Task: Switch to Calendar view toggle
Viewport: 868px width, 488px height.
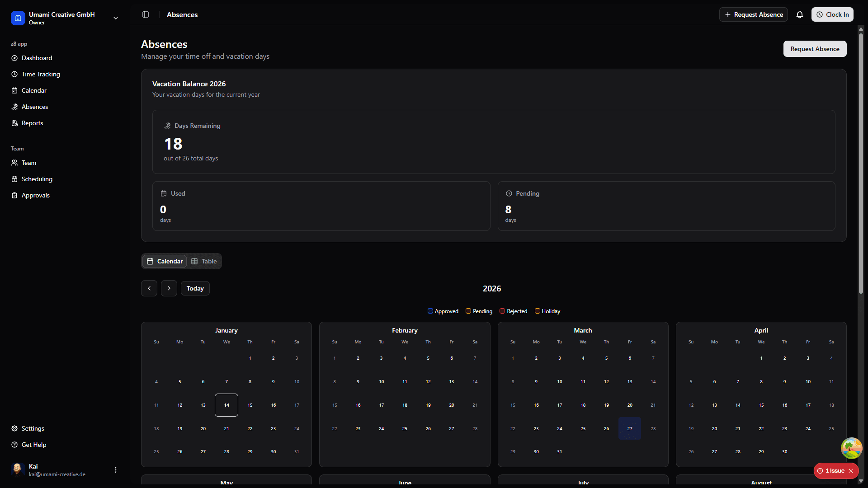Action: tap(165, 261)
